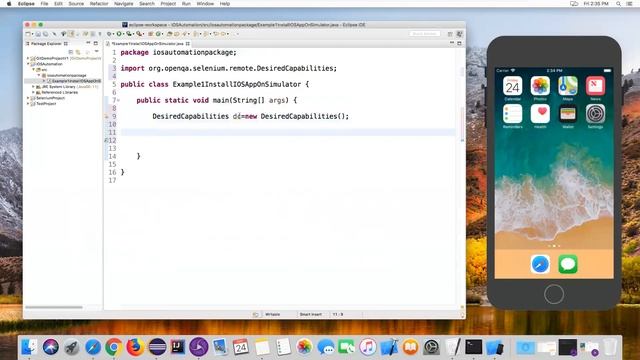Image resolution: width=640 pixels, height=360 pixels.
Task: Open the Package Explorer view menu arrow
Action: click(x=96, y=51)
